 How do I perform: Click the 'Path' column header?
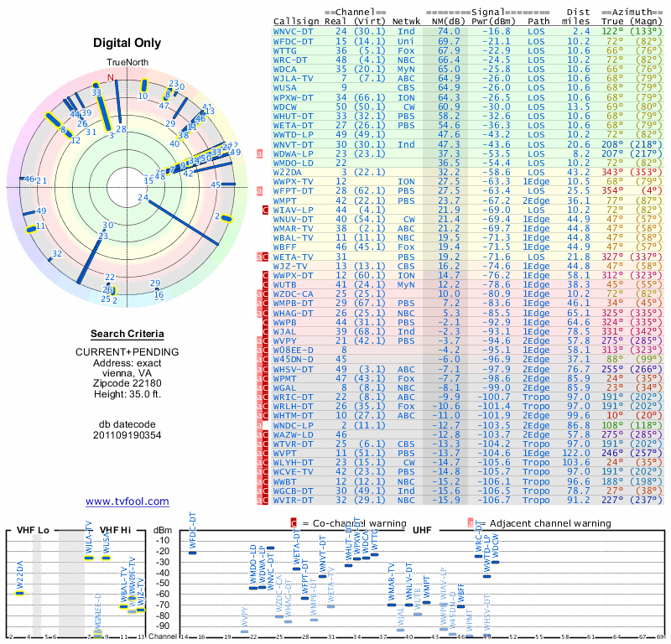point(538,22)
